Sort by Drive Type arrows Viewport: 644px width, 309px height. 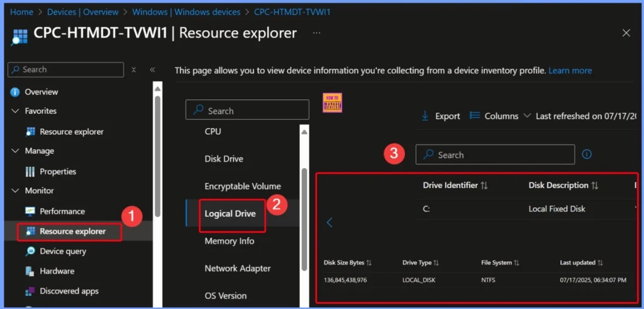(436, 262)
